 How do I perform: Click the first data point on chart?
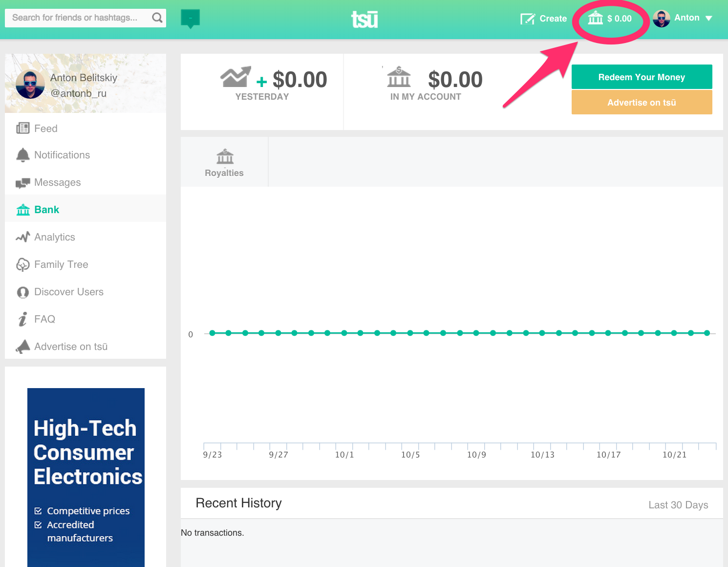click(212, 333)
